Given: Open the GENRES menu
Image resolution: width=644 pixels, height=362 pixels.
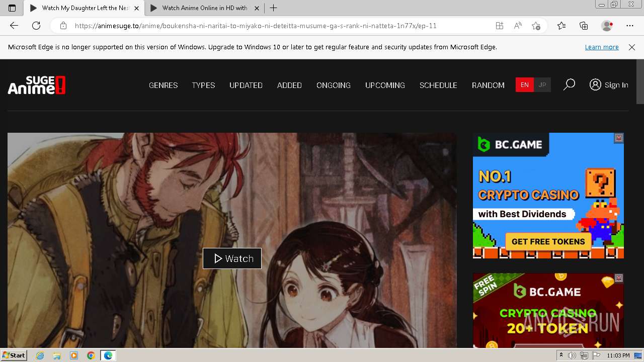Looking at the screenshot, I should (x=163, y=85).
